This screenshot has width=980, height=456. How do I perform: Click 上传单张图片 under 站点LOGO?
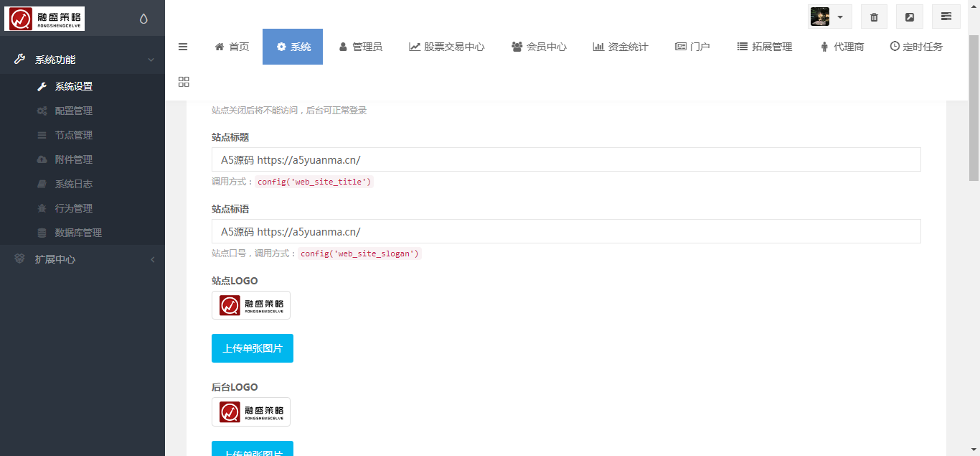click(x=253, y=348)
